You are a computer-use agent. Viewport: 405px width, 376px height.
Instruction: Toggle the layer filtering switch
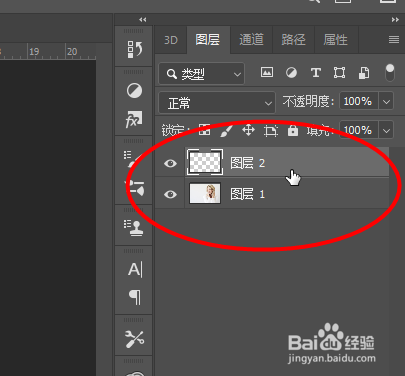(390, 73)
